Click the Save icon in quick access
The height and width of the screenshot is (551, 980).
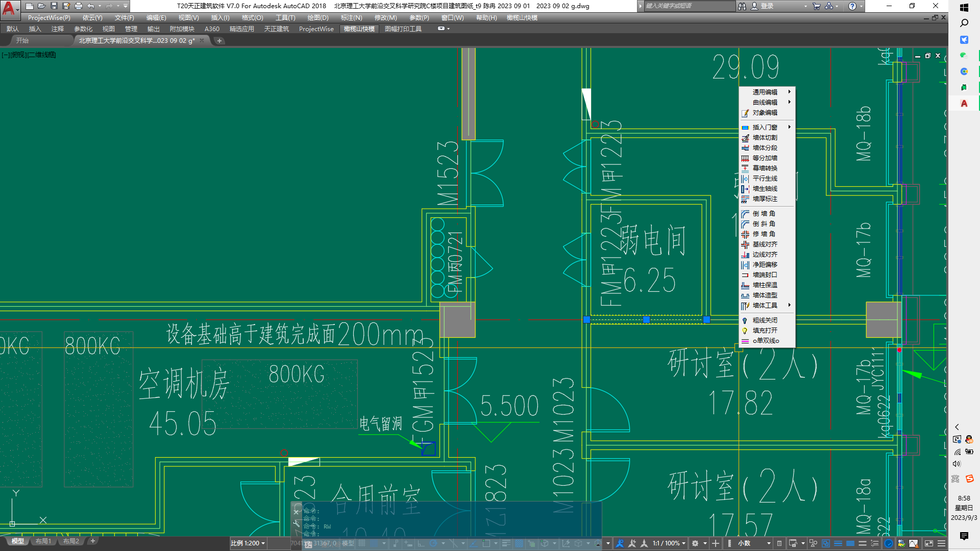54,6
